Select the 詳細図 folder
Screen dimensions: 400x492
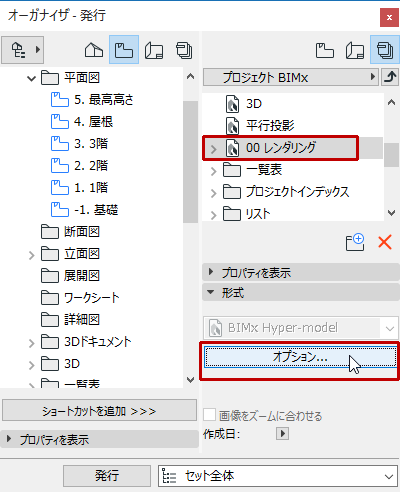(70, 320)
